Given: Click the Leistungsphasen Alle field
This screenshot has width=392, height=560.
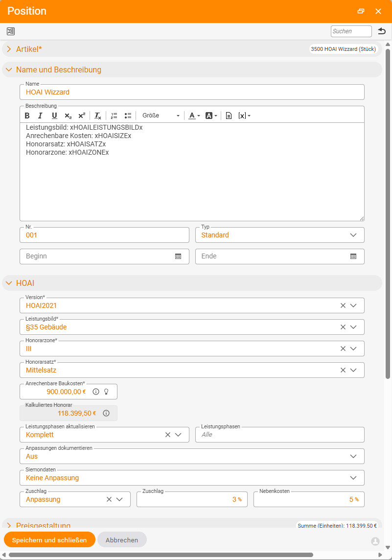Looking at the screenshot, I should [280, 435].
